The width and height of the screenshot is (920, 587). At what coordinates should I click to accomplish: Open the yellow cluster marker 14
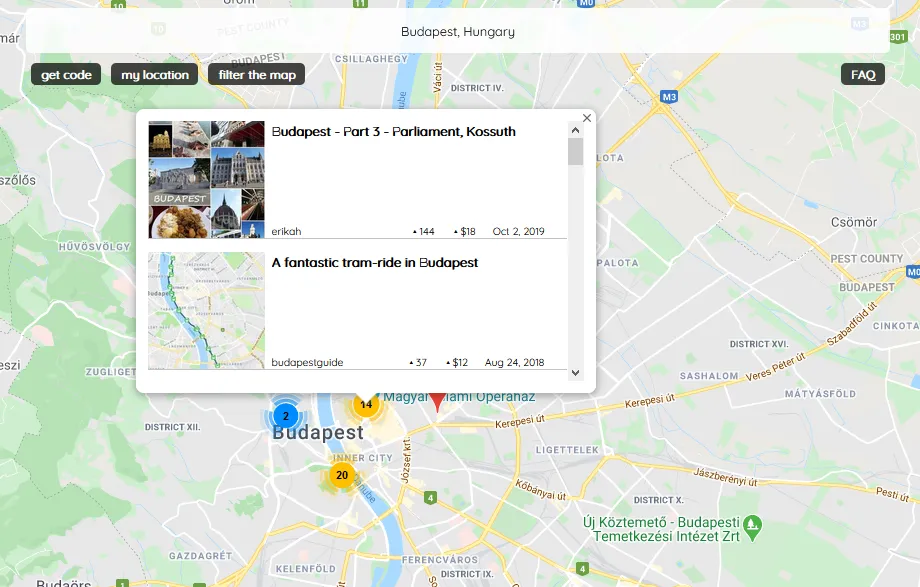coord(366,404)
